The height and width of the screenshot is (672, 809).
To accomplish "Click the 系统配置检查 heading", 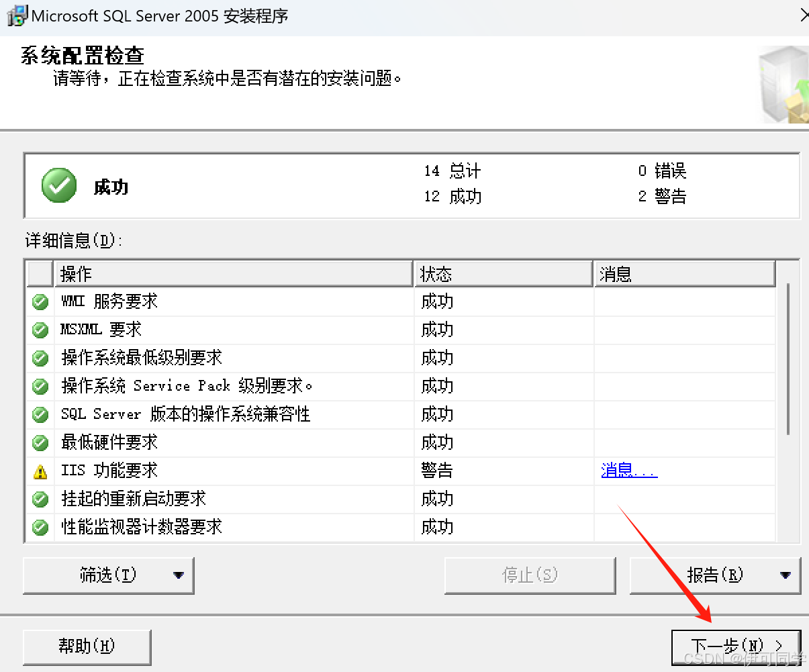I will [83, 55].
